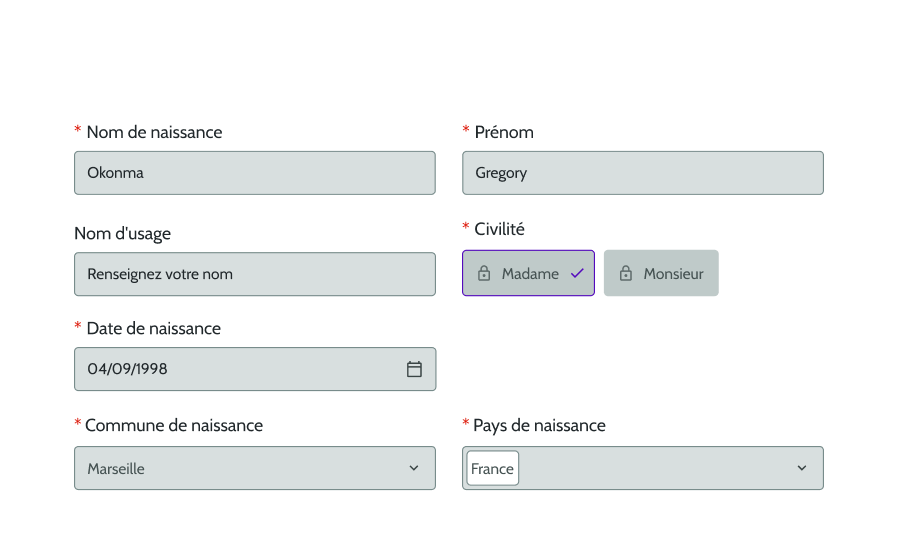The image size is (900, 550).
Task: Click the lock icon on Madame
Action: (484, 273)
